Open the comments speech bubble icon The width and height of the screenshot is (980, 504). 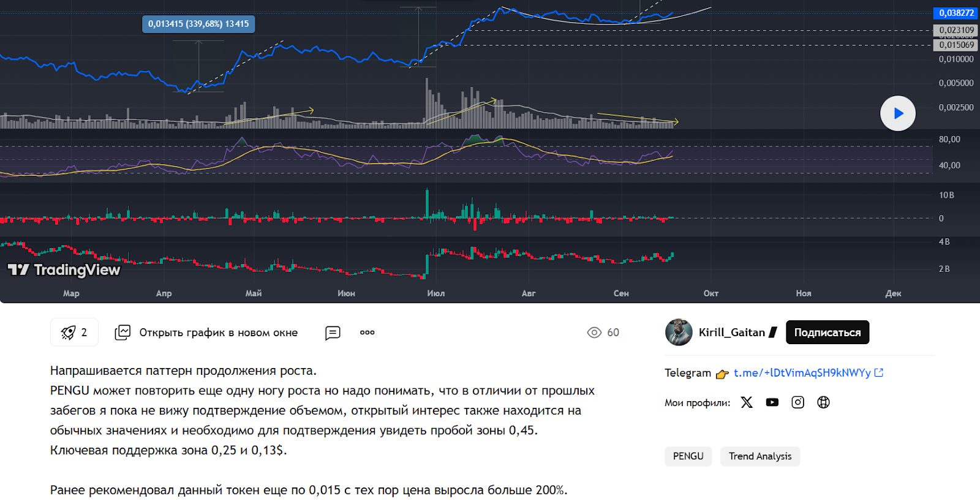point(333,333)
